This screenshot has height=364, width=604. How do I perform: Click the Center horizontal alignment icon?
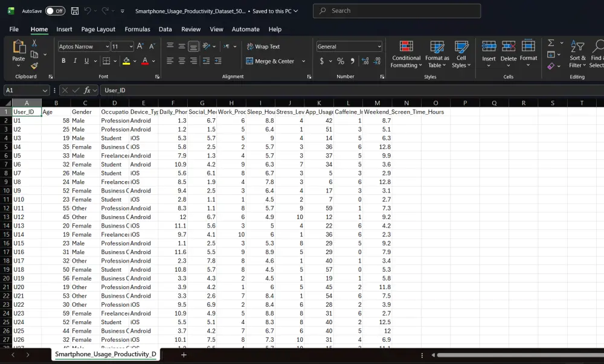(182, 61)
